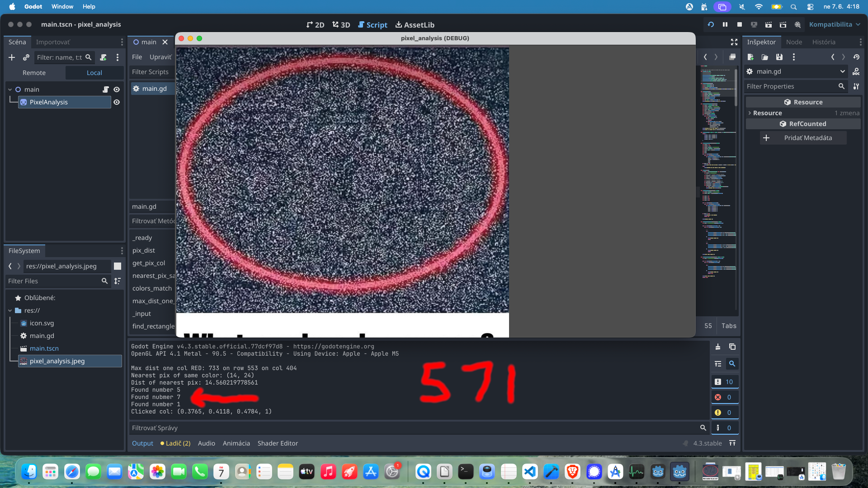Attach script icon in Scene dock
This screenshot has width=868, height=488.
click(x=103, y=57)
